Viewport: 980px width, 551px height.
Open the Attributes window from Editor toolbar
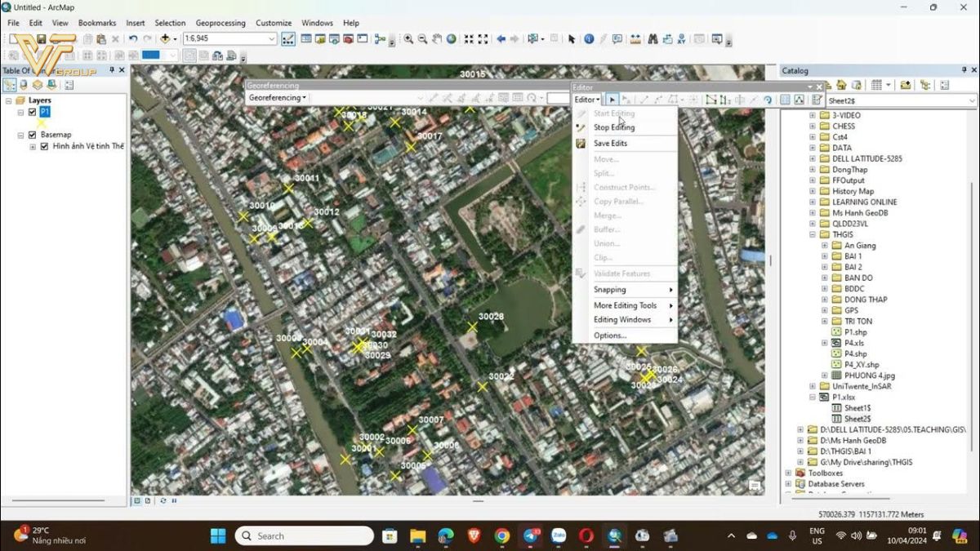click(x=785, y=100)
